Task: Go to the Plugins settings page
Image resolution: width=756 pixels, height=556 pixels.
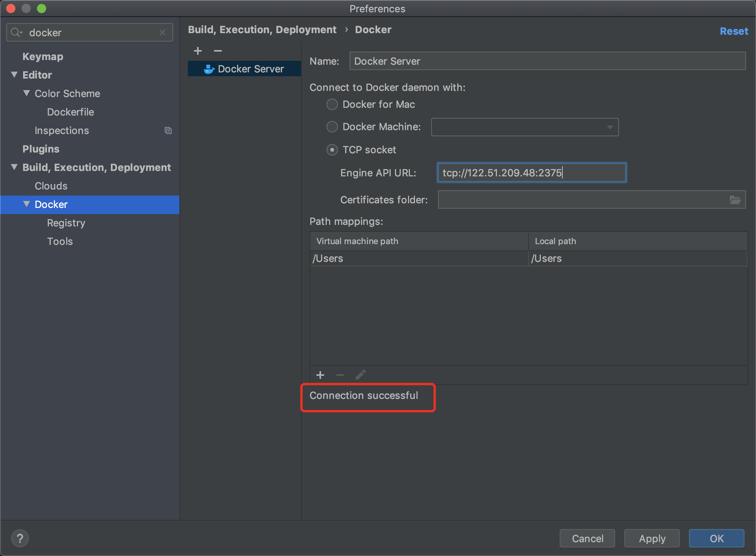Action: click(x=41, y=149)
